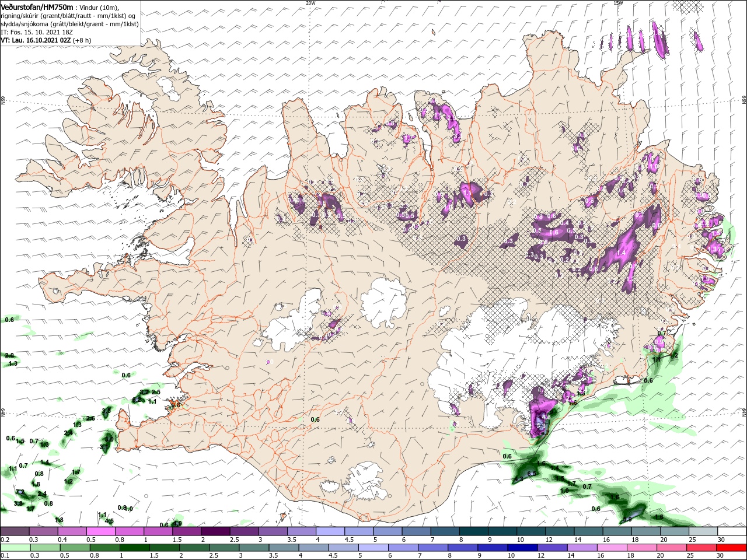Image resolution: width=747 pixels, height=560 pixels.
Task: Click the 0.2 label in the upper legend row
Action: pos(4,540)
